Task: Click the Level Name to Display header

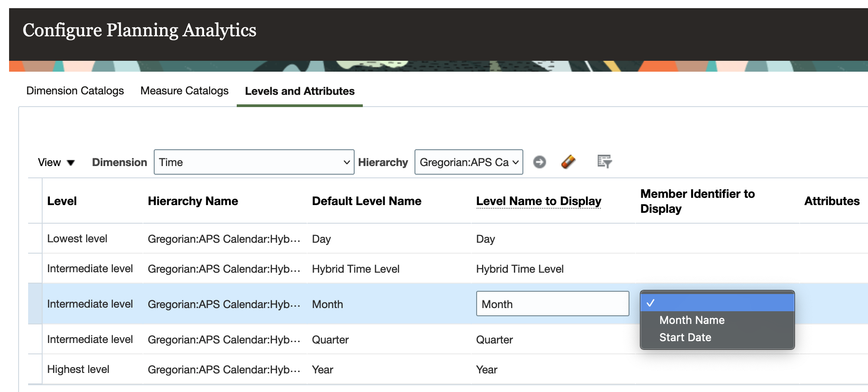Action: pyautogui.click(x=538, y=201)
